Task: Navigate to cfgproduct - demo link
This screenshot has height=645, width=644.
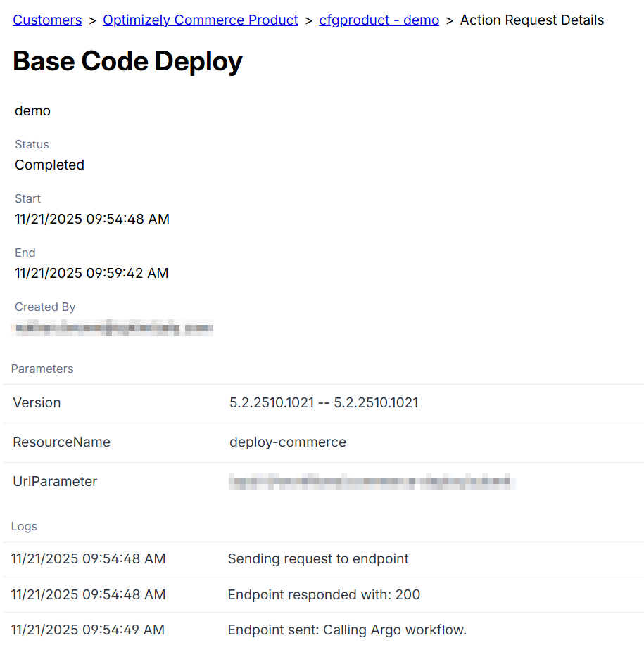Action: (x=379, y=20)
